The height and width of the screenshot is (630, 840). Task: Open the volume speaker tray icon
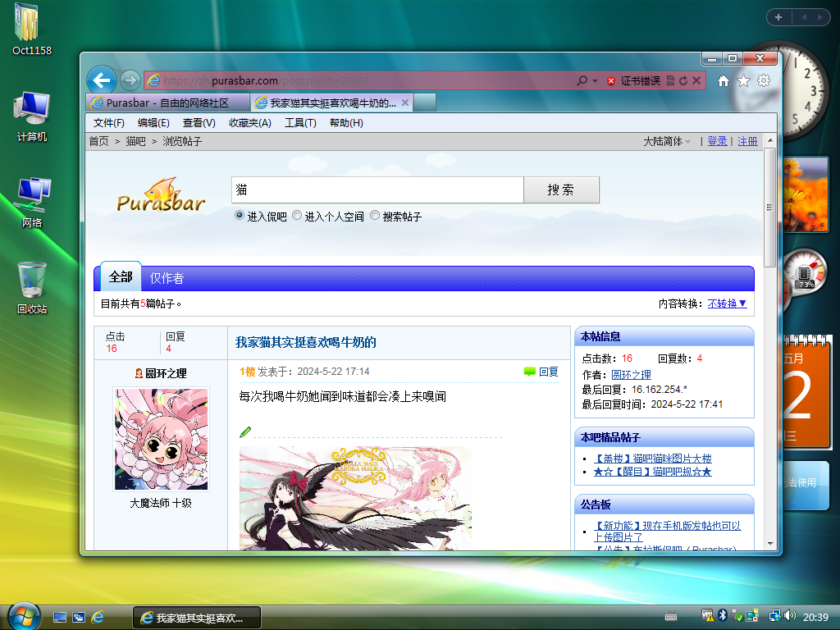pyautogui.click(x=790, y=615)
